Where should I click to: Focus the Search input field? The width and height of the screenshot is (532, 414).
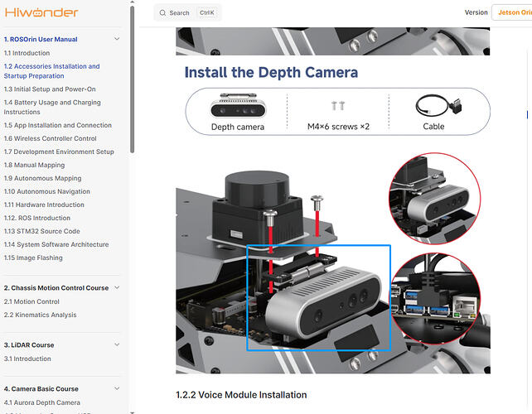coord(187,13)
